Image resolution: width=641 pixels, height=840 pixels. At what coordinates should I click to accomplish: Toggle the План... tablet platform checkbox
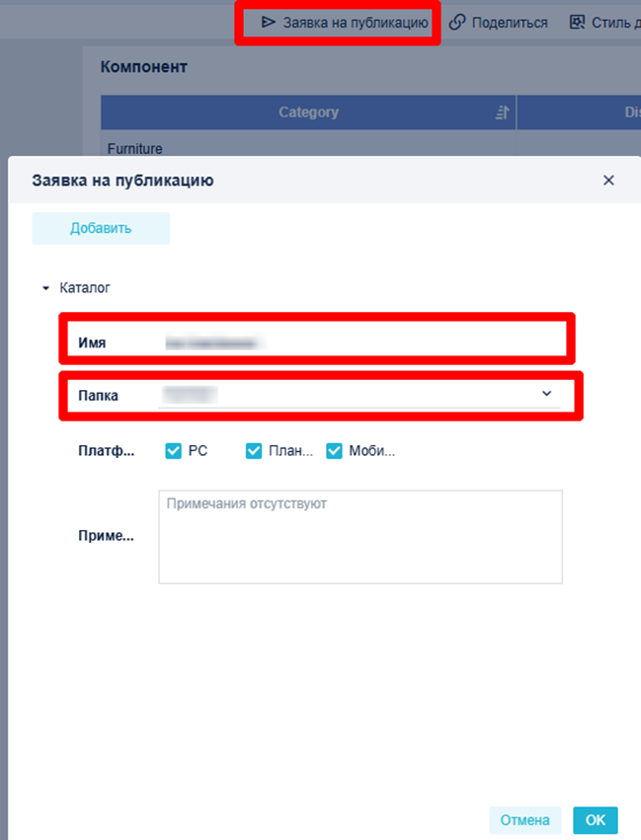(x=254, y=450)
